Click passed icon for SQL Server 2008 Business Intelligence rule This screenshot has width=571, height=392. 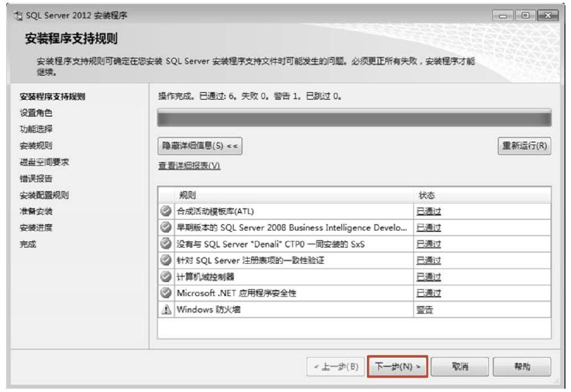166,227
